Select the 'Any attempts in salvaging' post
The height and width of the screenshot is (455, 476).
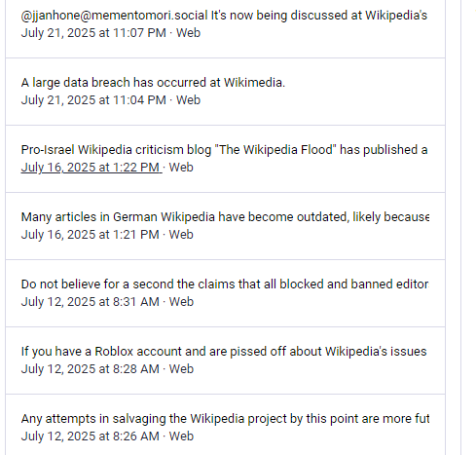pyautogui.click(x=225, y=419)
